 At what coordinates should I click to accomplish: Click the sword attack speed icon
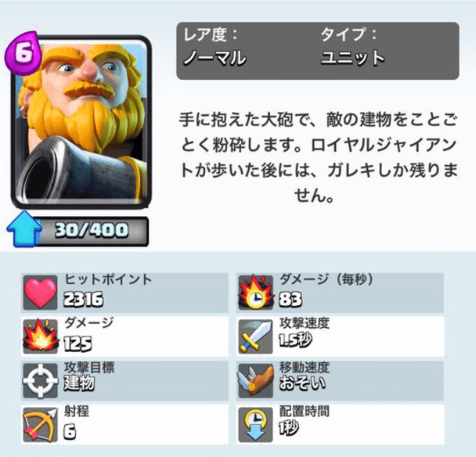[255, 336]
